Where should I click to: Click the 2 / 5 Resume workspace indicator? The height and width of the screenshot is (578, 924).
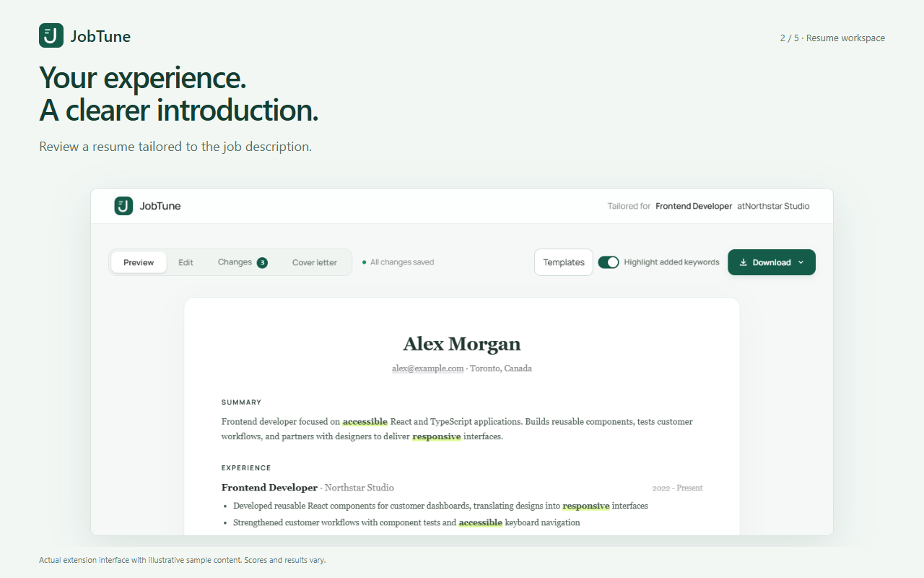pos(832,38)
